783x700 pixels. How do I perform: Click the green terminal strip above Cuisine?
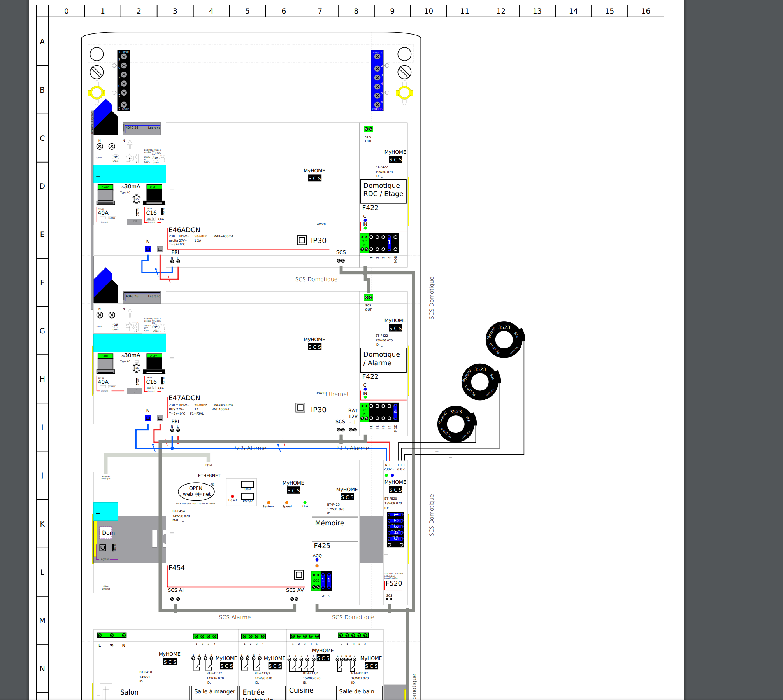305,636
